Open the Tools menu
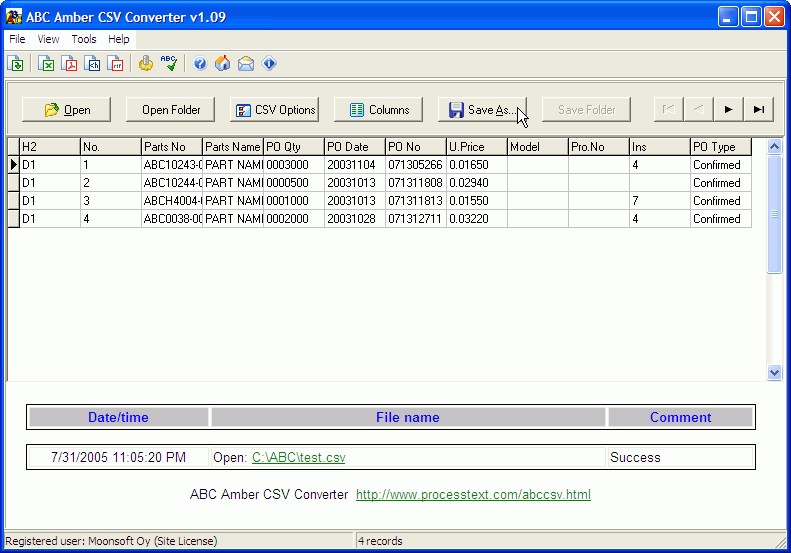This screenshot has height=553, width=791. [x=84, y=39]
